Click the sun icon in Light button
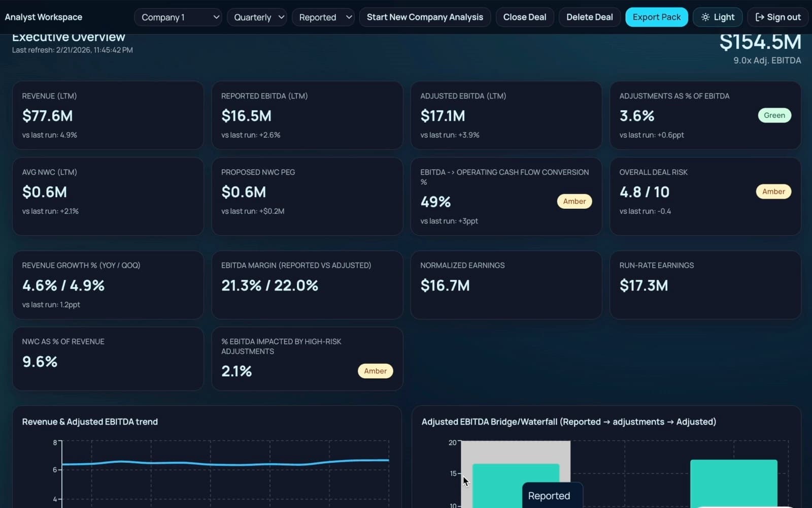This screenshot has width=812, height=508. (705, 17)
